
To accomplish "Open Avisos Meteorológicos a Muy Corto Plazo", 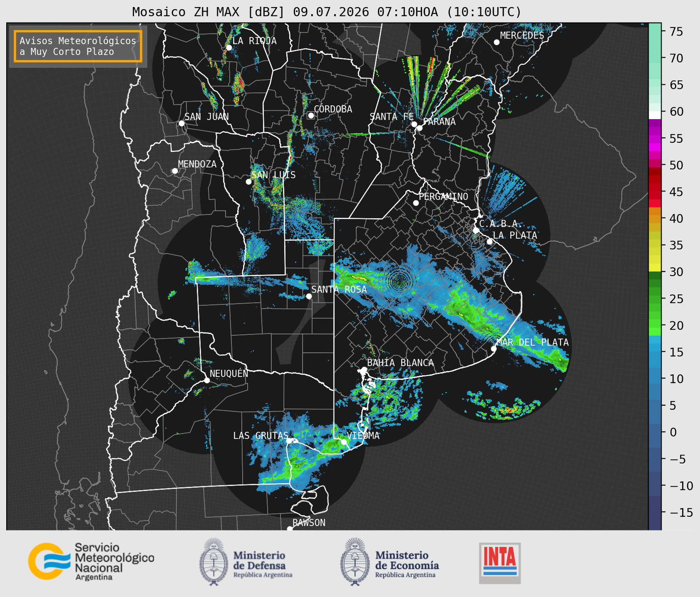I will (78, 46).
